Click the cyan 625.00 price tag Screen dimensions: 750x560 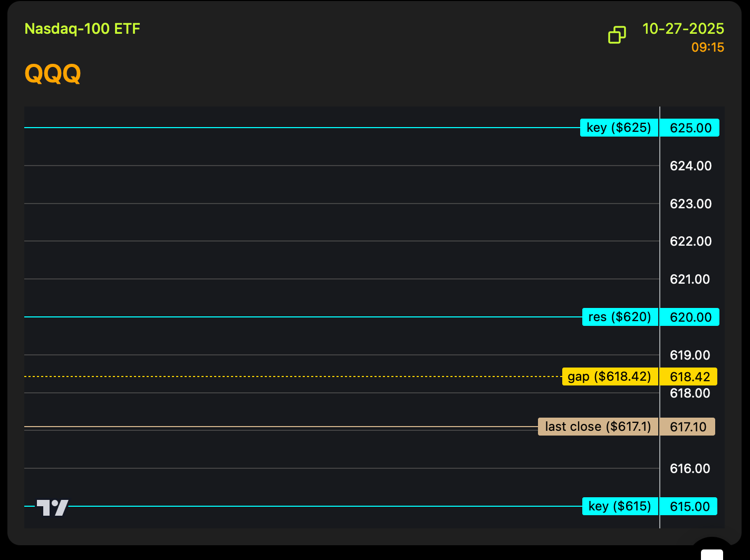690,128
